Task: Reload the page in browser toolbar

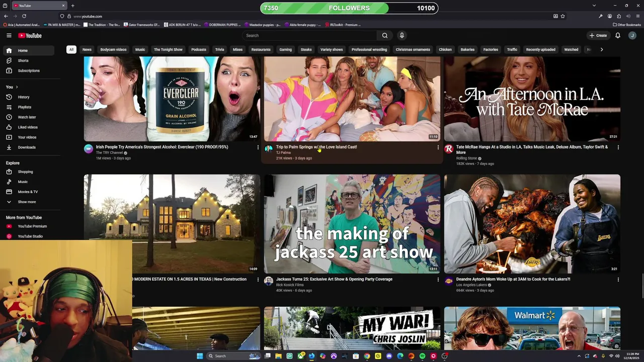Action: [24, 16]
